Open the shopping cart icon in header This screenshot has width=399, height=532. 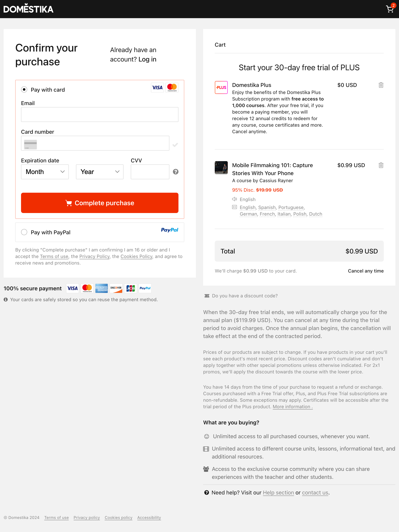coord(390,9)
